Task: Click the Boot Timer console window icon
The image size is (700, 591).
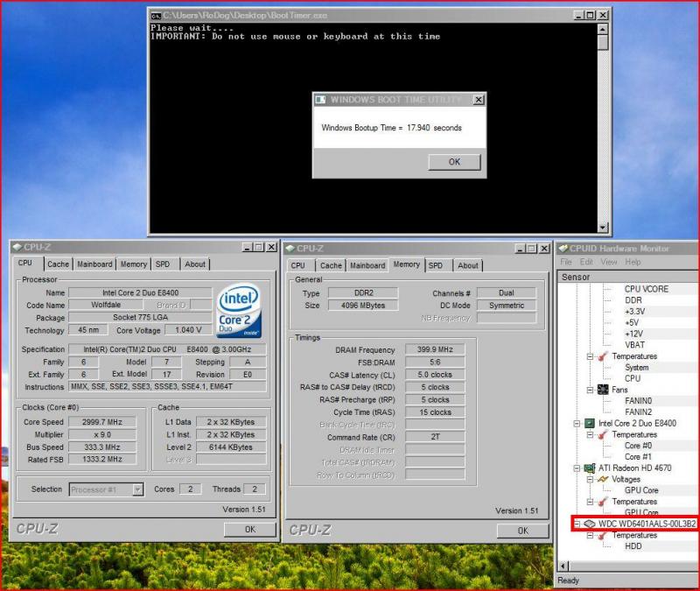Action: pos(156,16)
